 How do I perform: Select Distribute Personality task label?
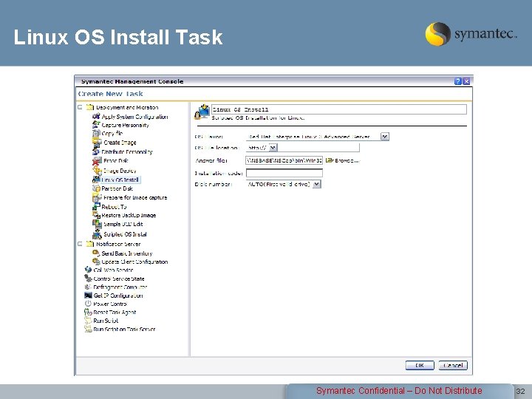click(x=127, y=152)
